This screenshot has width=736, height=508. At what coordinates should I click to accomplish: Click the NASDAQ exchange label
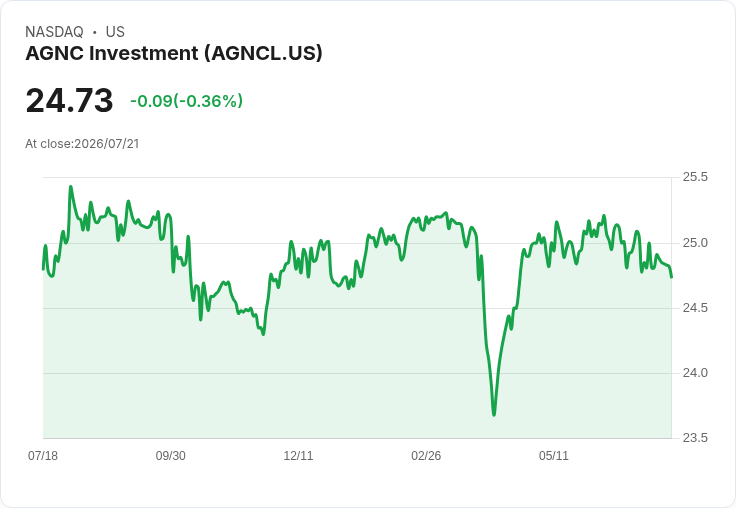coord(54,32)
